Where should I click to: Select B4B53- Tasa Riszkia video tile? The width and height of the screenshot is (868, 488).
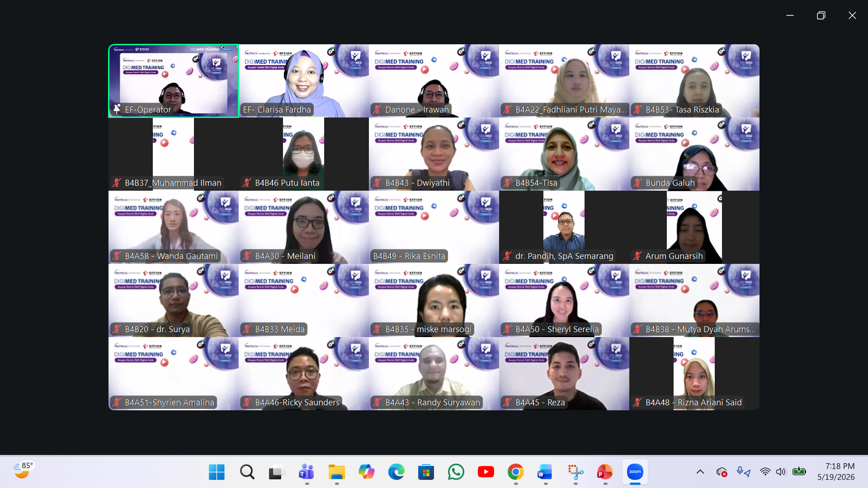pos(694,81)
